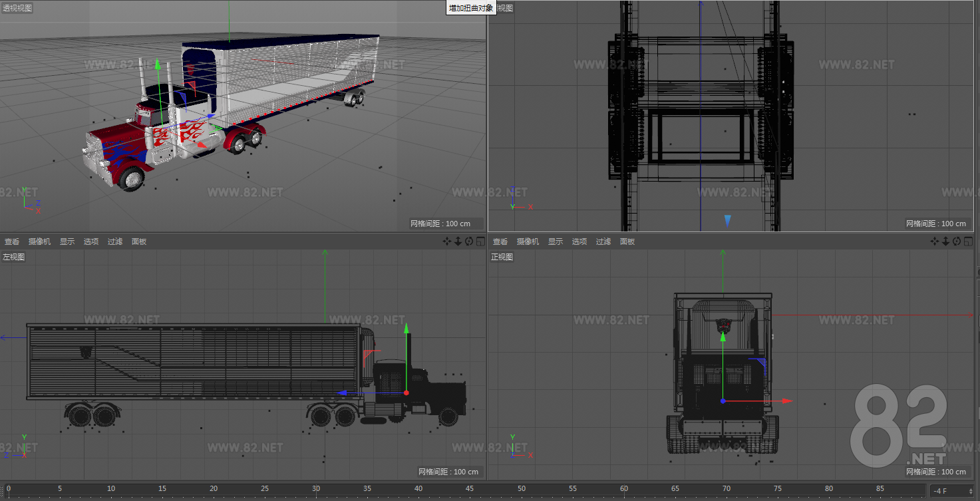
Task: Click the frame stepper arrows beside -4 F
Action: [971, 491]
